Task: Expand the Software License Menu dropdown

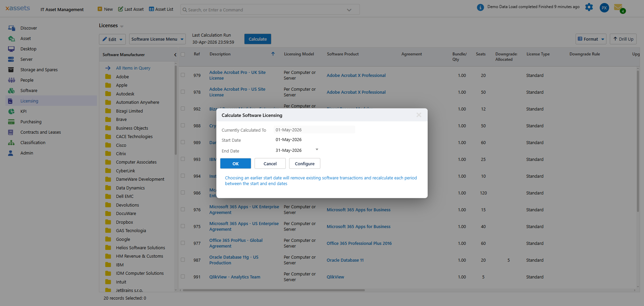Action: click(x=157, y=39)
